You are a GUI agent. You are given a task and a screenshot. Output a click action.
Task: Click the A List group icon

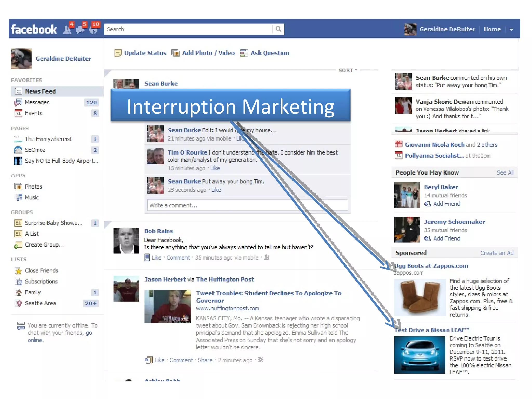coord(18,234)
